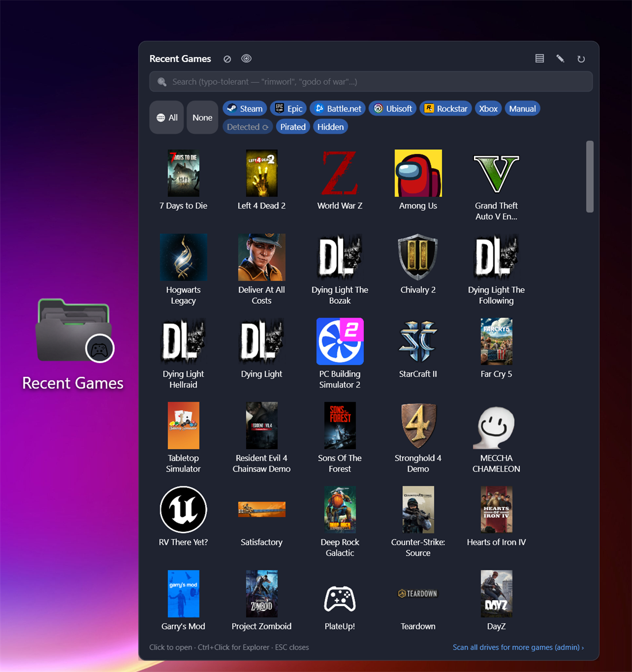Toggle the Detected filter chip
Image resolution: width=632 pixels, height=672 pixels.
(248, 127)
